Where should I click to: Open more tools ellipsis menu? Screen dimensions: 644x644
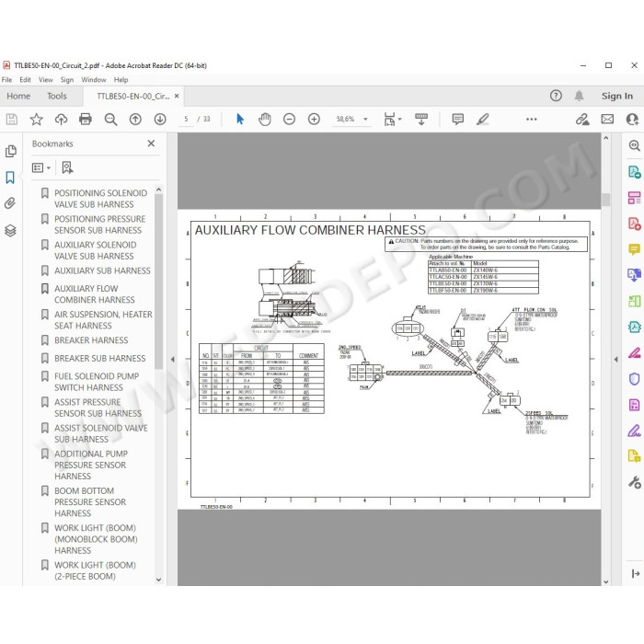point(532,119)
